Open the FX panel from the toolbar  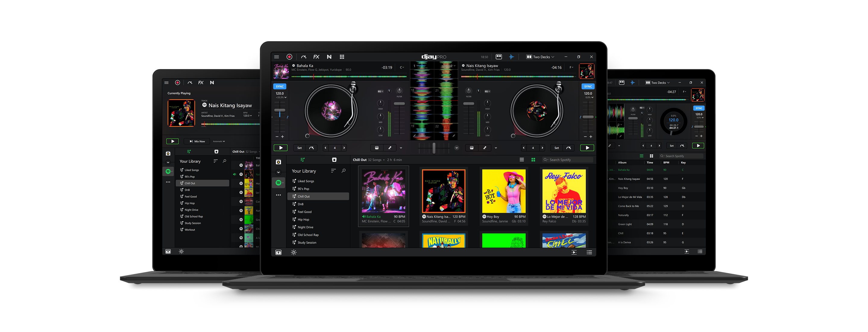pos(316,57)
